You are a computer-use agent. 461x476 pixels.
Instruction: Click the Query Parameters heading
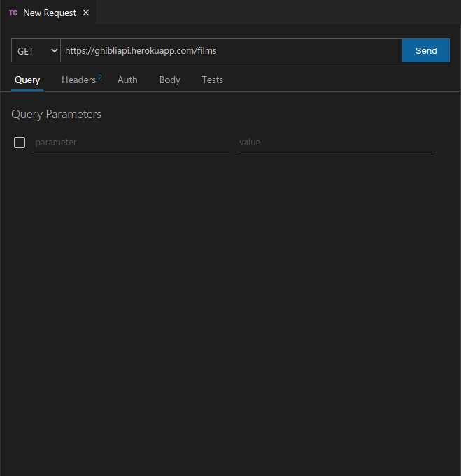(56, 115)
